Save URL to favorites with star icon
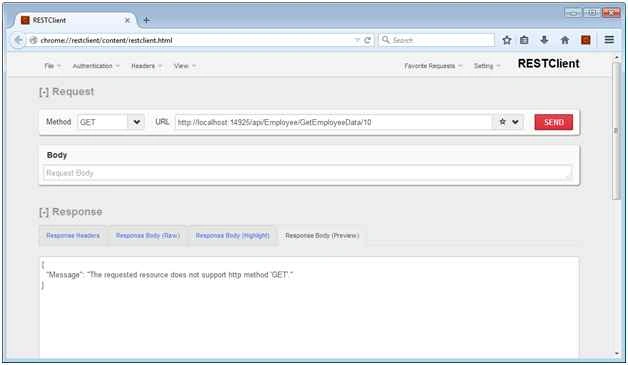Image resolution: width=628 pixels, height=365 pixels. (x=502, y=122)
